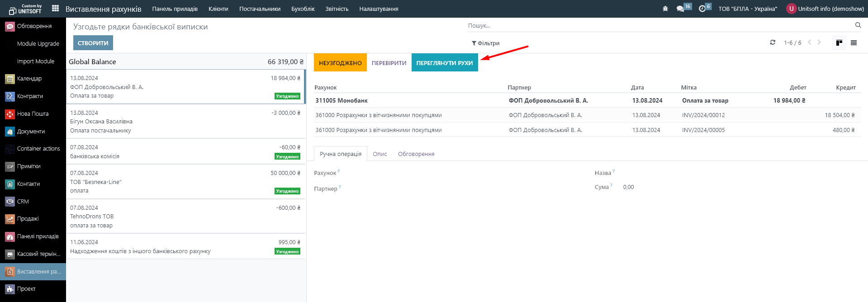The image size is (868, 302).
Task: Open the CRM app in sidebar
Action: 23,202
